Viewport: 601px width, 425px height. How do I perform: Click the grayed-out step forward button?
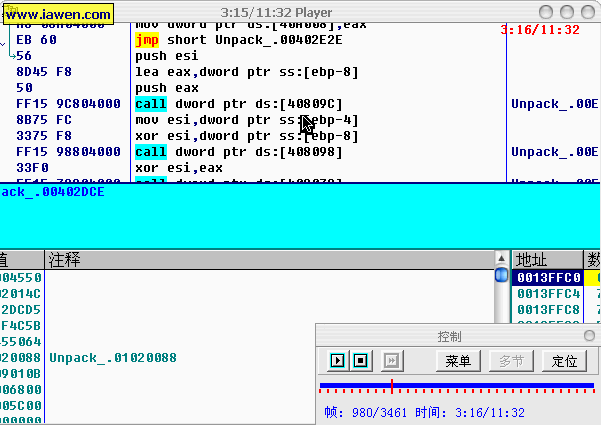pyautogui.click(x=392, y=360)
